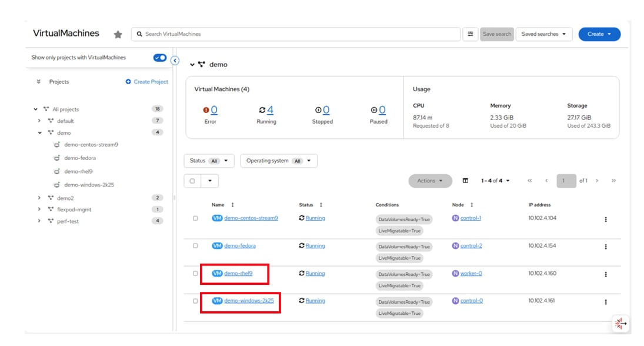
Task: Collapse the demo project in tree
Action: 39,133
